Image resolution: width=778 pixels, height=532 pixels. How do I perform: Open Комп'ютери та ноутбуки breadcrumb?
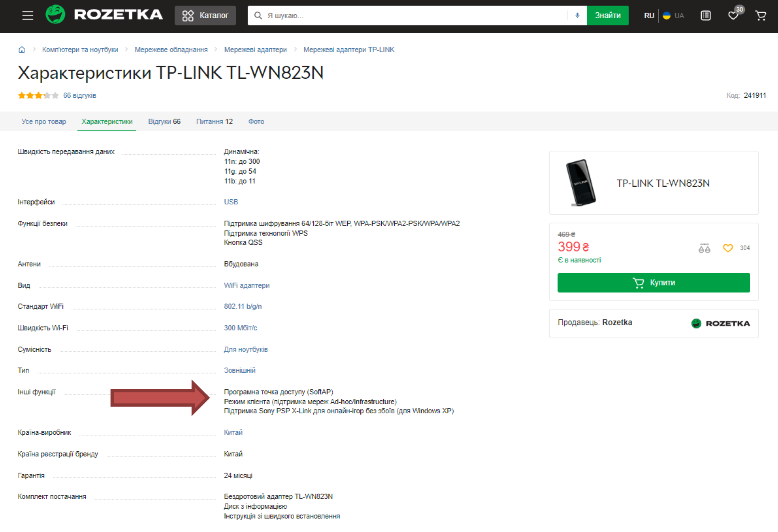pyautogui.click(x=80, y=49)
